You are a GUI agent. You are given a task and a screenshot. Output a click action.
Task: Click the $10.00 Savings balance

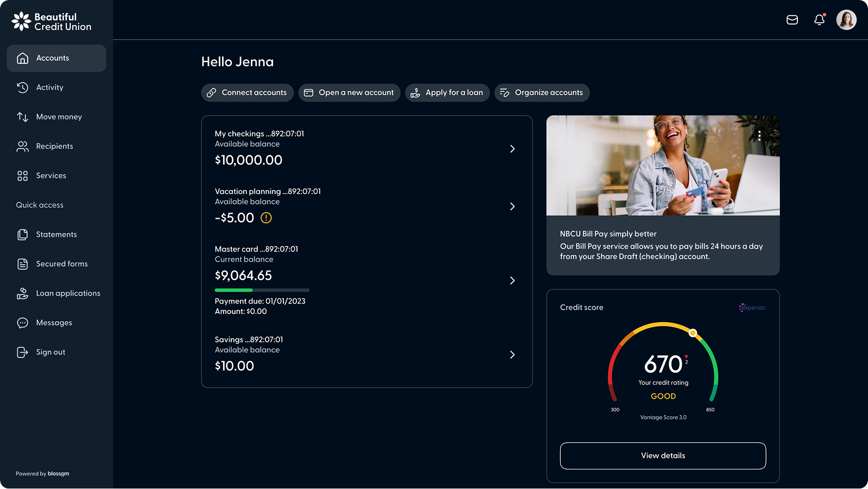pyautogui.click(x=235, y=366)
